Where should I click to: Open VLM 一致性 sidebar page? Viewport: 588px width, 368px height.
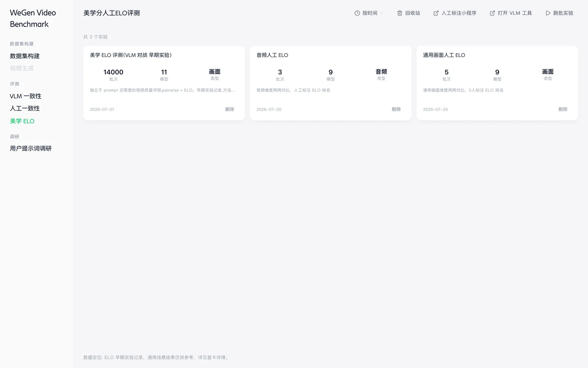25,96
